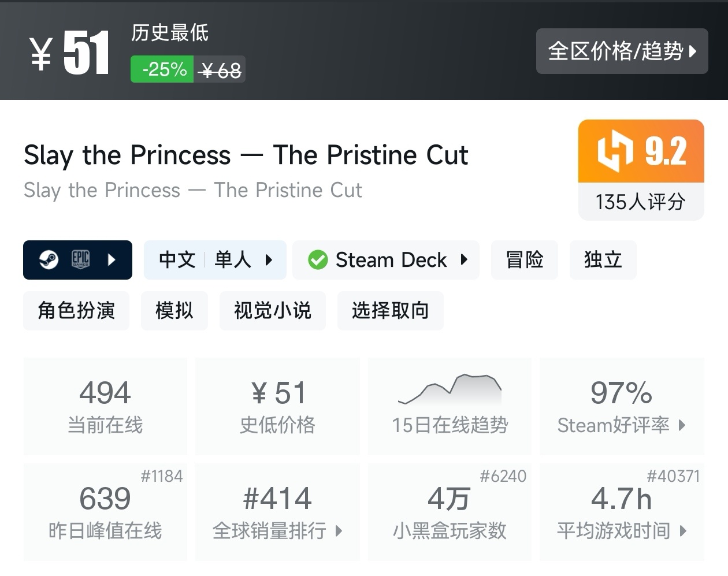Expand the Steam Deck compatibility arrow
The height and width of the screenshot is (576, 728).
(464, 260)
